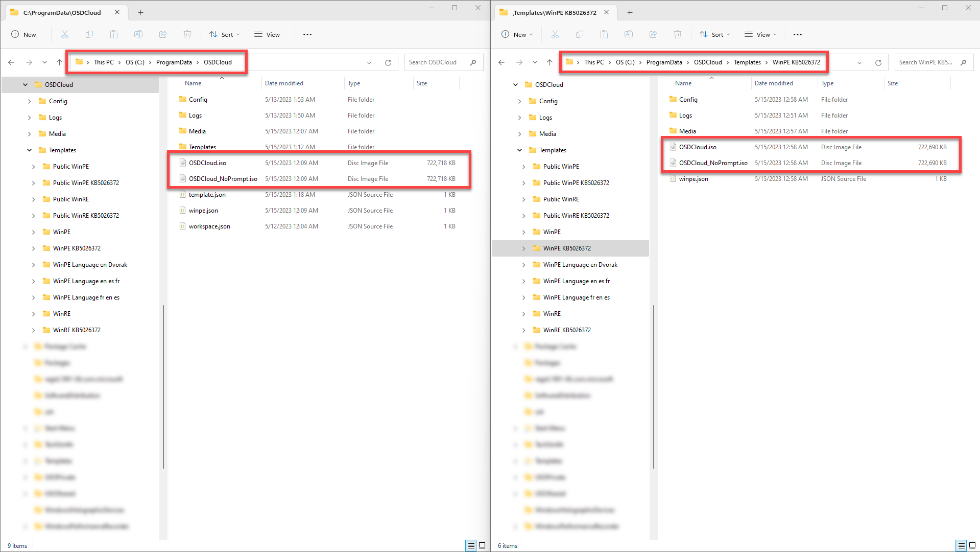
Task: Click the Back arrow in left window
Action: [x=11, y=62]
